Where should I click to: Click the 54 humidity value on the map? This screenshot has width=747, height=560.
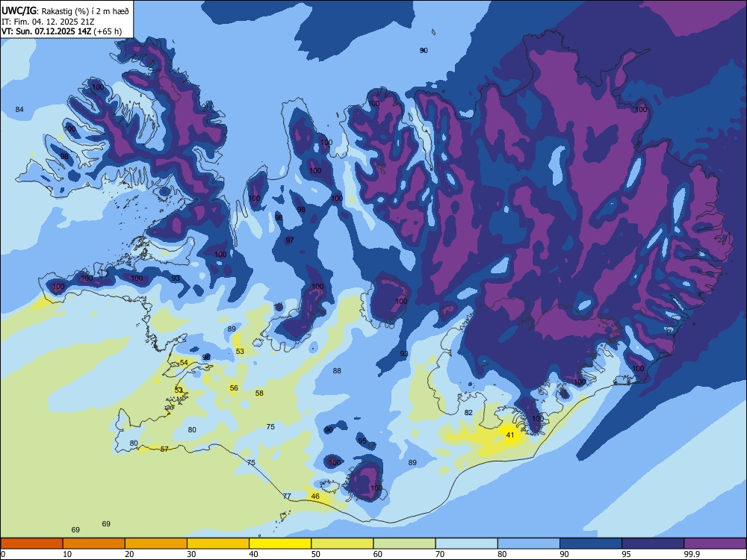[184, 363]
